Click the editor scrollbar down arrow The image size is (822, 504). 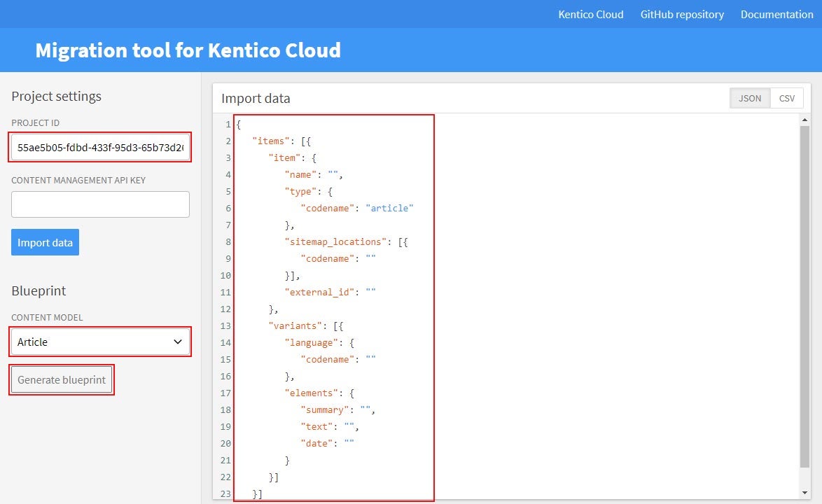pyautogui.click(x=804, y=493)
